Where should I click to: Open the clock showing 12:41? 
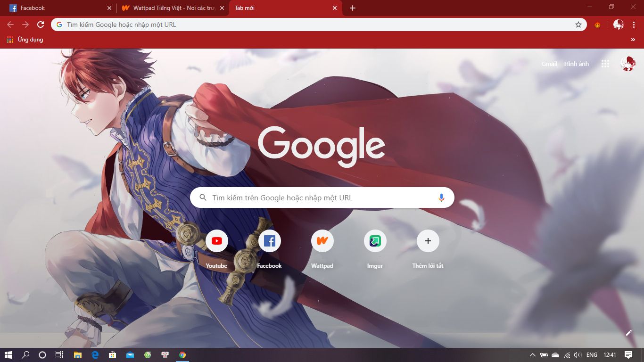pyautogui.click(x=610, y=355)
